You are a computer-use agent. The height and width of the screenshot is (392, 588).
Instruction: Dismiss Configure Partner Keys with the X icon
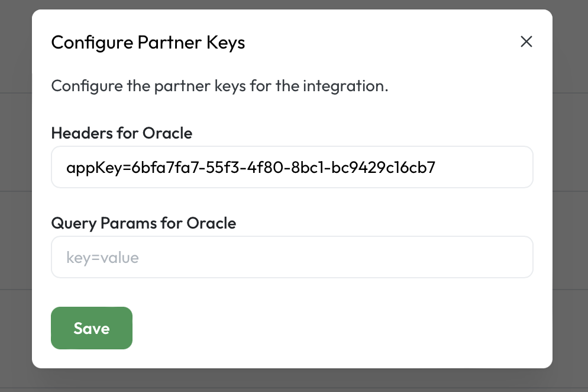526,41
